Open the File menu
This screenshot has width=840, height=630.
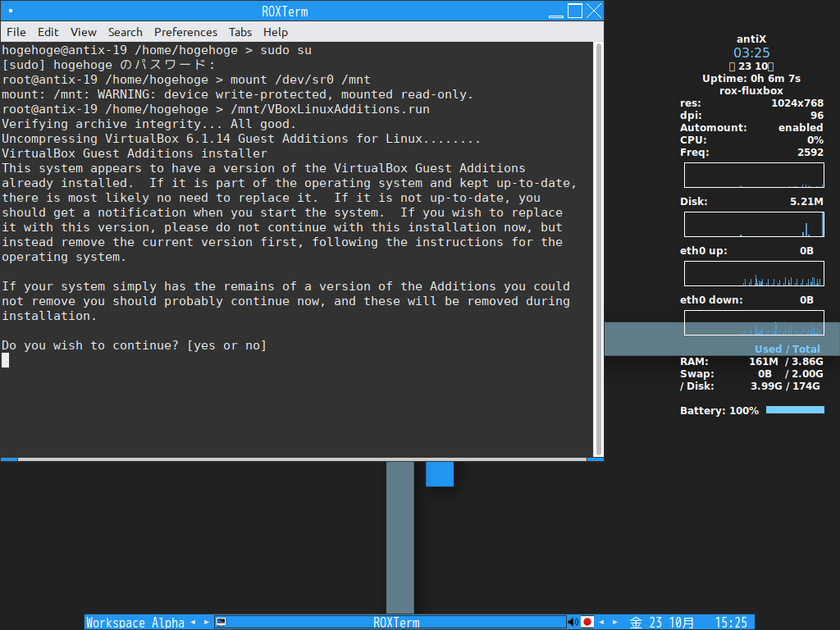point(16,32)
